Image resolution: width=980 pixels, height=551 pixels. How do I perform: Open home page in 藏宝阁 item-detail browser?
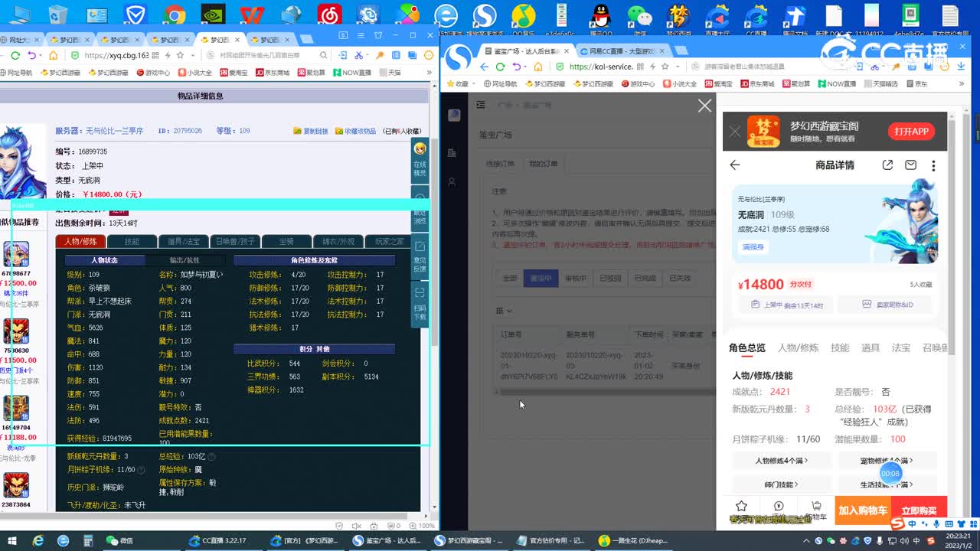(x=53, y=55)
